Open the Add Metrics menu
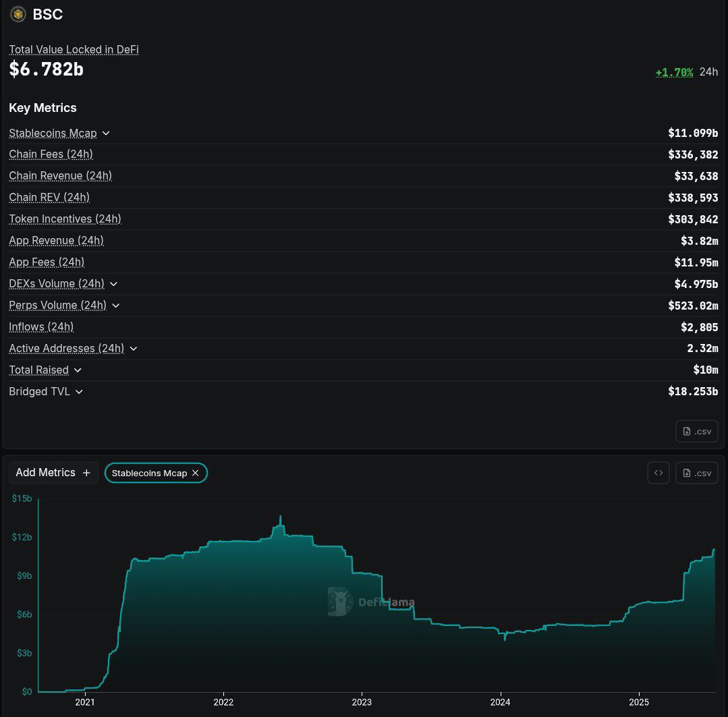 coord(53,472)
